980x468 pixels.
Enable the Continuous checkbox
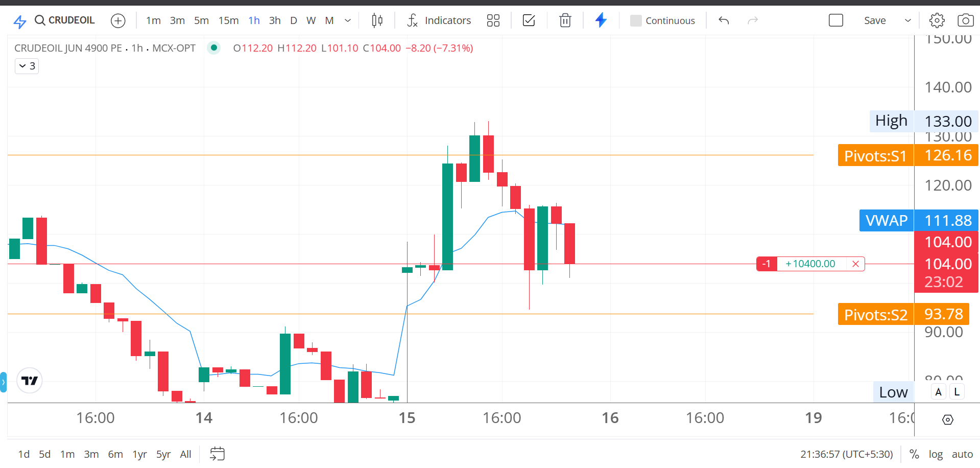tap(636, 20)
